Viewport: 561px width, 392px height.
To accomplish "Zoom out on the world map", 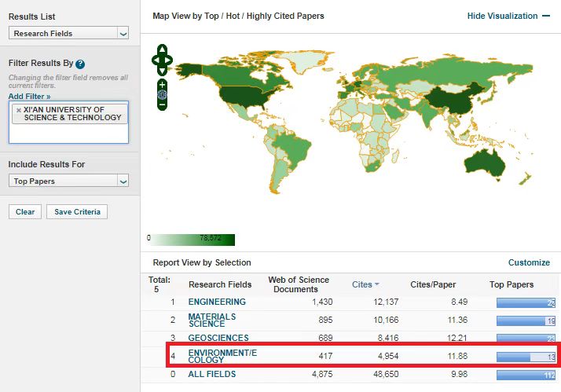I will coord(162,104).
